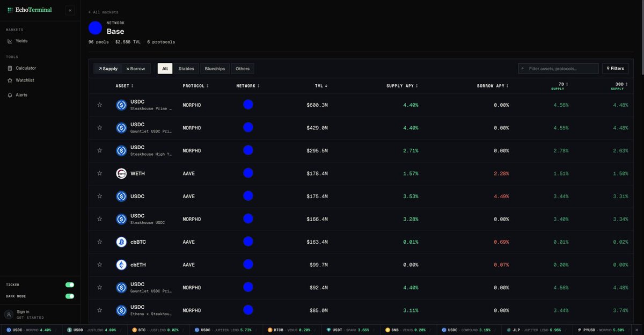
Task: Open the USDC MORPHO 4.40% ticker entry
Action: point(28,330)
